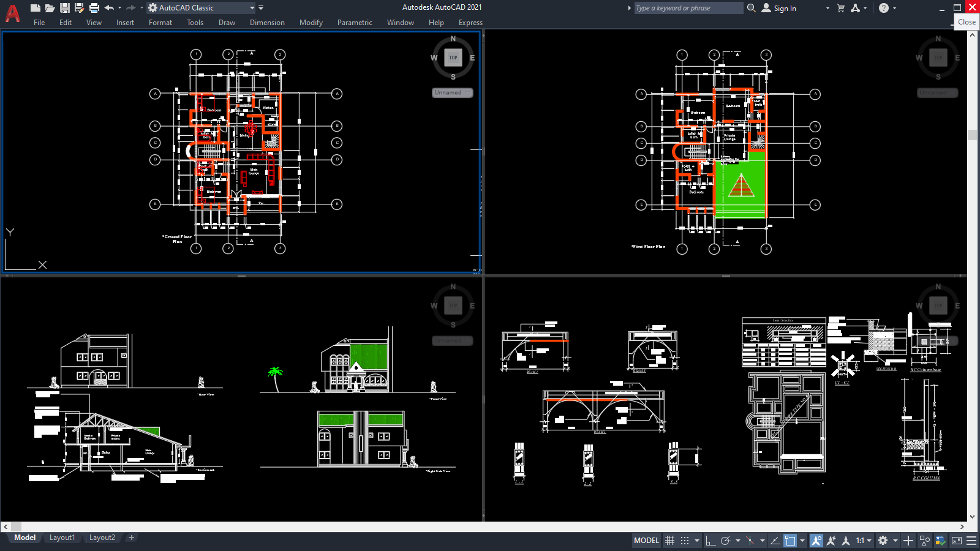
Task: Activate Clean Screen from the status bar
Action: (x=956, y=540)
